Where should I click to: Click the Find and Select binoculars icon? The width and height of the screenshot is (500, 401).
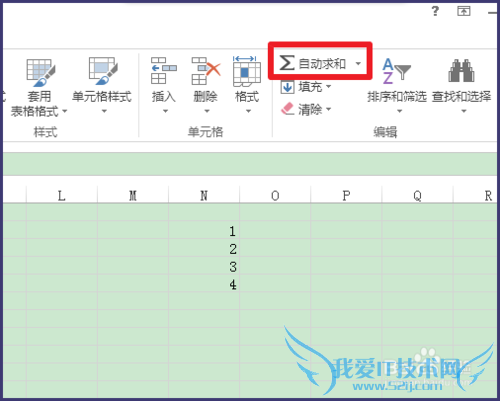coord(461,71)
